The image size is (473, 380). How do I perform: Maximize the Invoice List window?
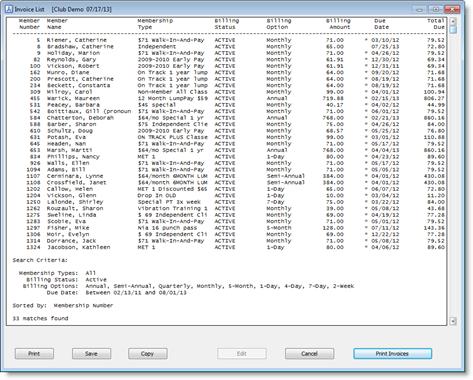(x=435, y=9)
